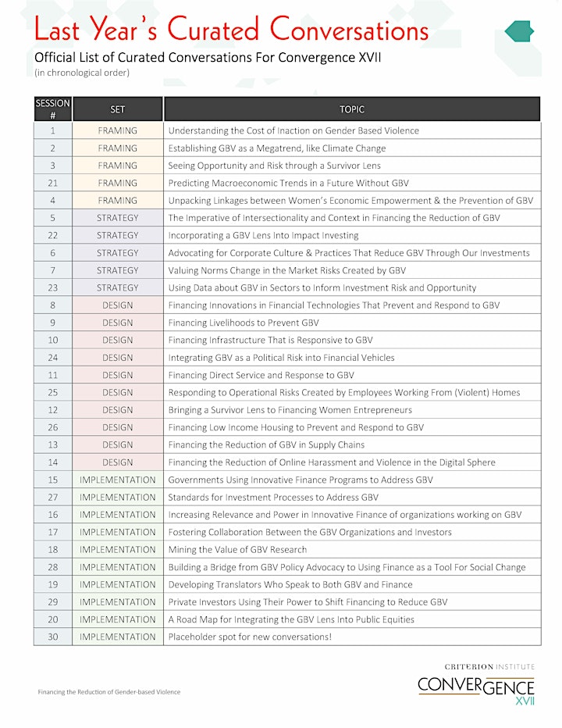Select 'Financing Livelihoods to Prevent GBV'
The image size is (562, 728).
(x=244, y=323)
